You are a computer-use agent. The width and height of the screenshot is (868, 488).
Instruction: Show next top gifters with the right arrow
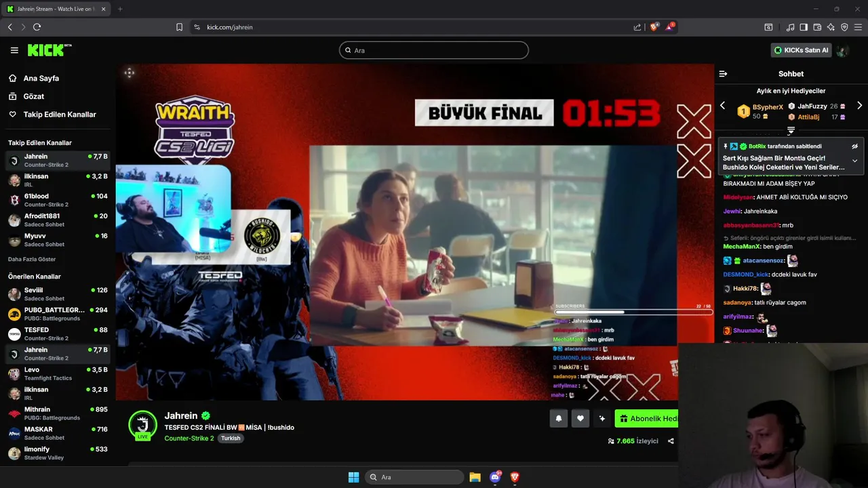point(859,106)
